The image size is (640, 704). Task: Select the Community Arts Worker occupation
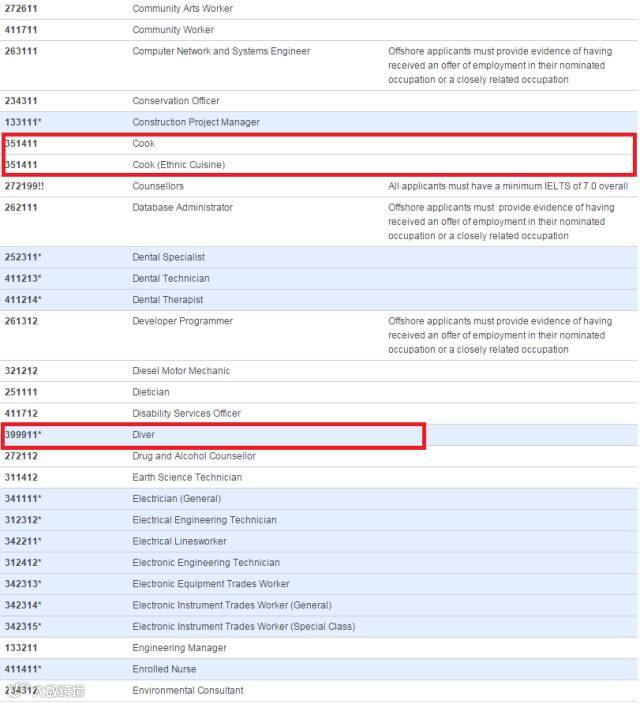[x=182, y=9]
